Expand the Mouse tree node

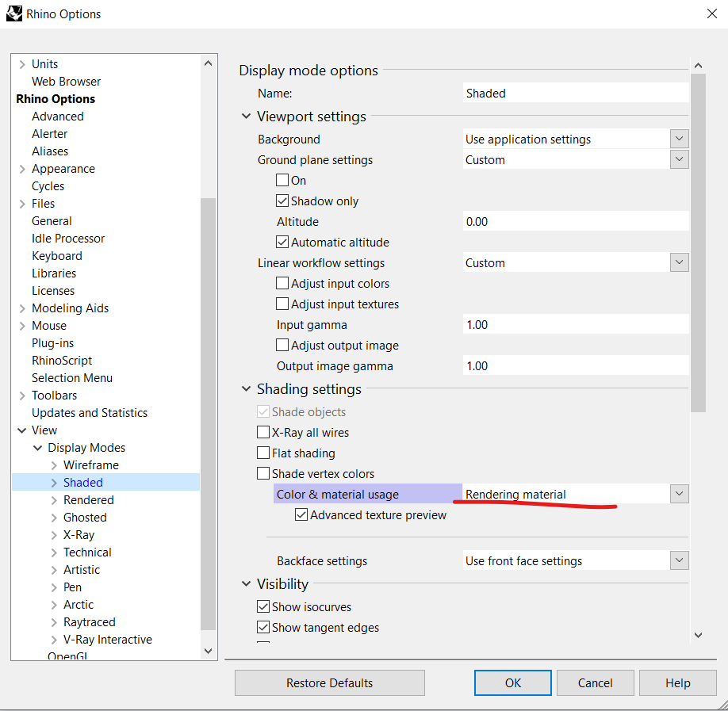22,326
